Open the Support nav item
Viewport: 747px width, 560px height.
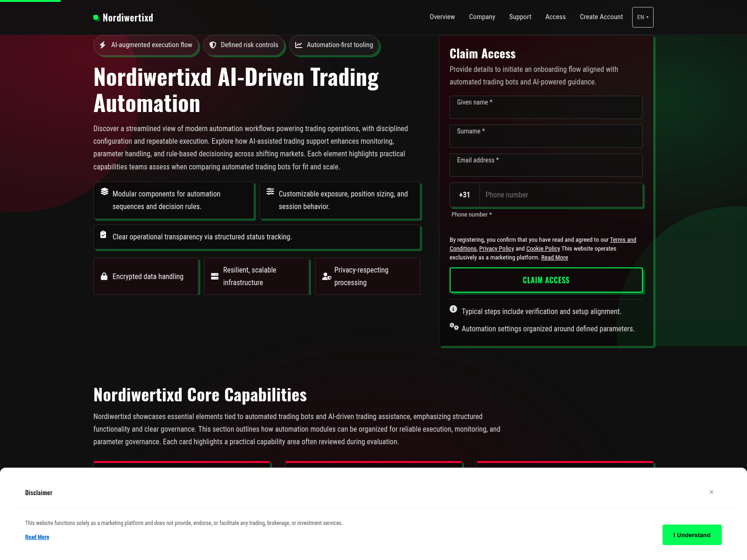(x=520, y=17)
